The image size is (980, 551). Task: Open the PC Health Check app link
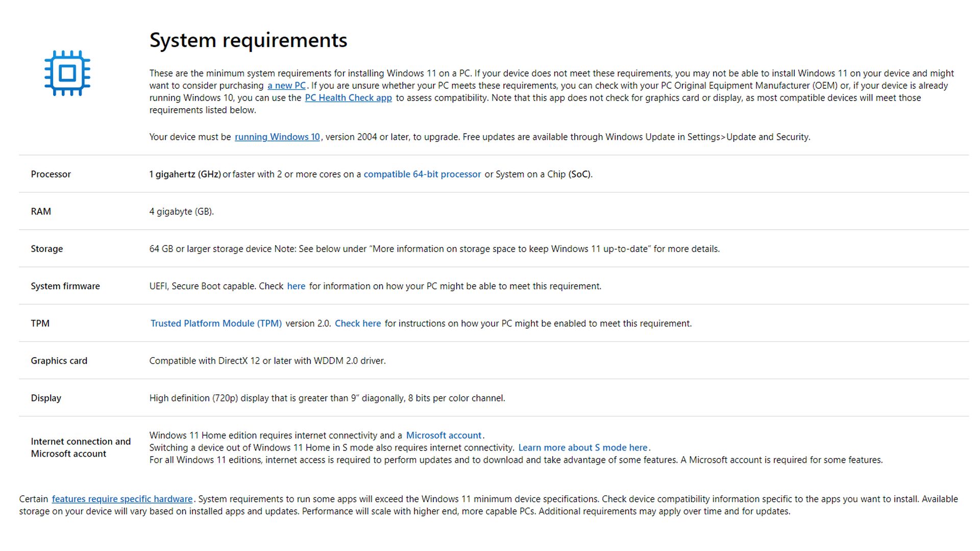(348, 98)
